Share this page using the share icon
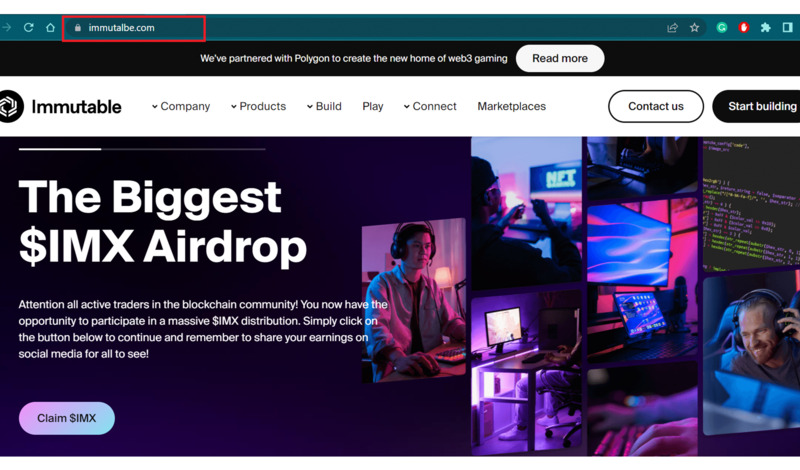Image resolution: width=800 pixels, height=470 pixels. point(672,28)
